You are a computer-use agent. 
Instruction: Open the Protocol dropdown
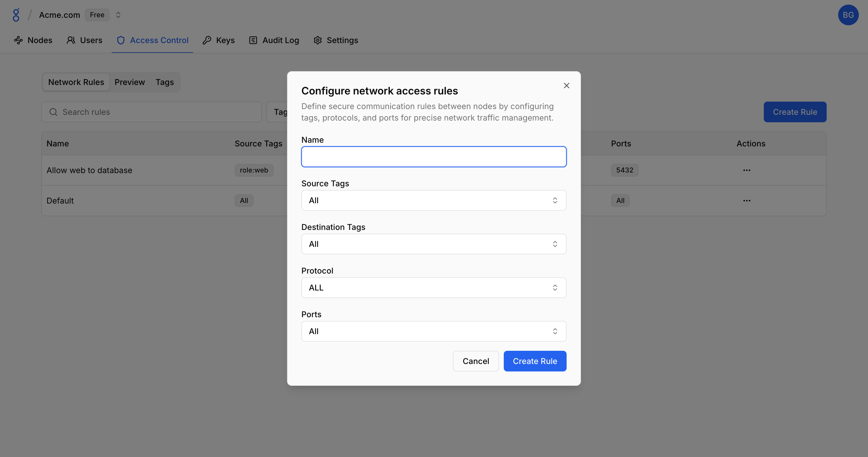coord(434,287)
